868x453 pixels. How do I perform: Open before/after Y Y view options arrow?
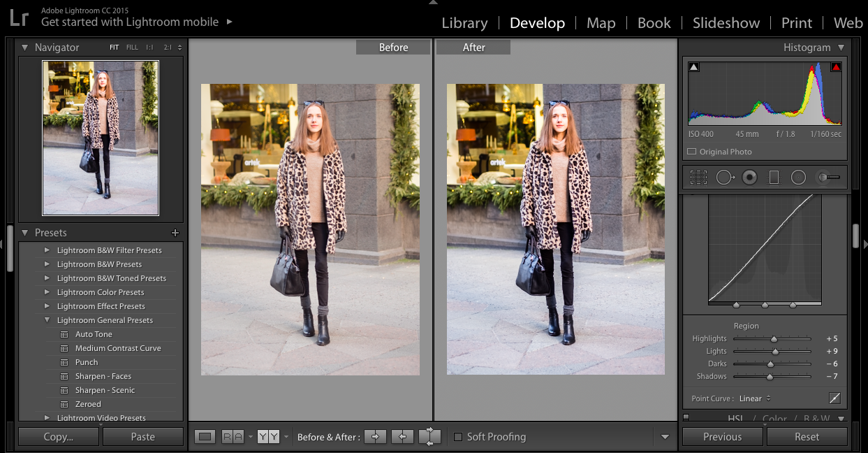click(286, 438)
